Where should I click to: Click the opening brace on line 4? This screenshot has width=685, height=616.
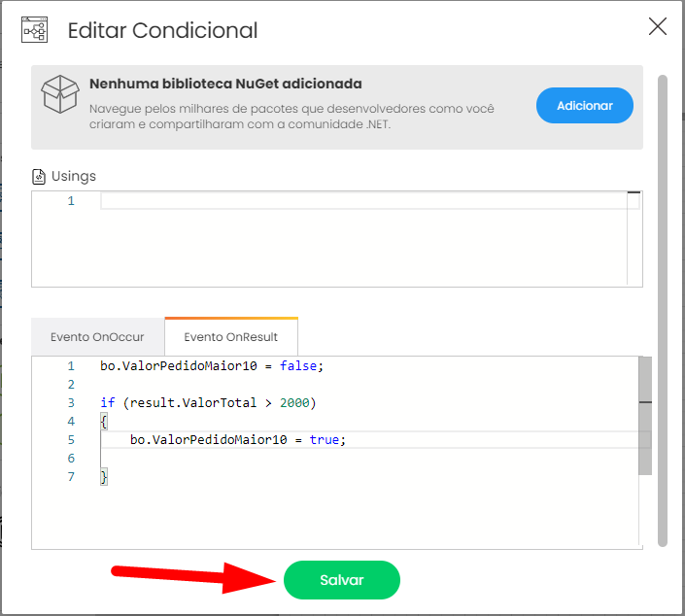[x=104, y=421]
